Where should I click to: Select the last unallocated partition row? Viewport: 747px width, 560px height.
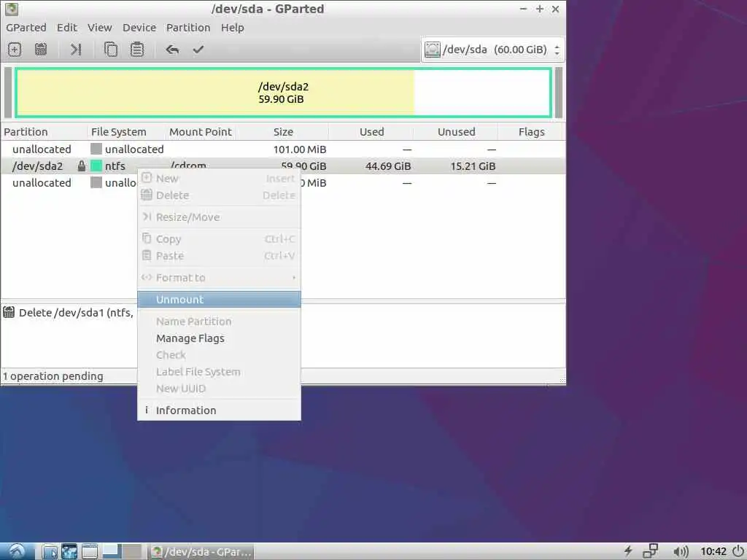(x=69, y=183)
